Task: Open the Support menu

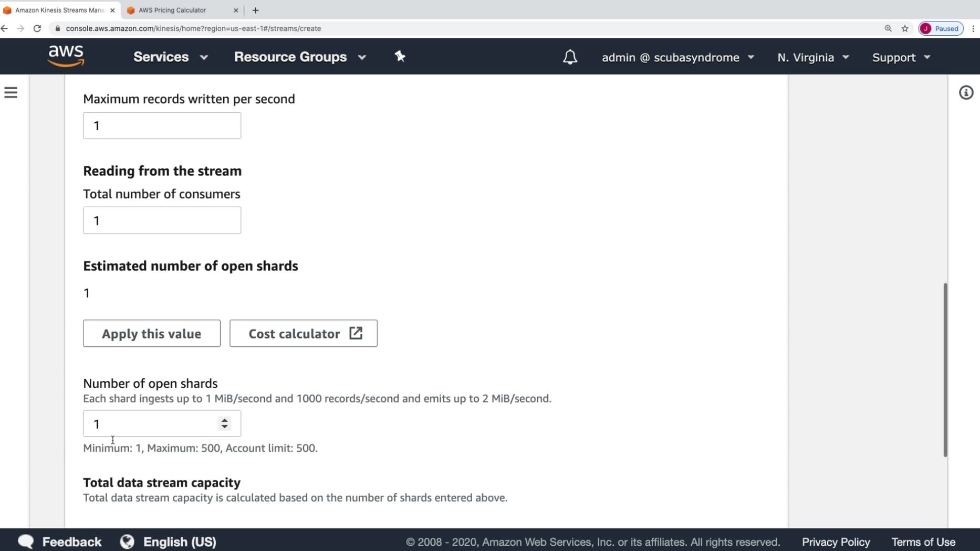Action: tap(901, 58)
